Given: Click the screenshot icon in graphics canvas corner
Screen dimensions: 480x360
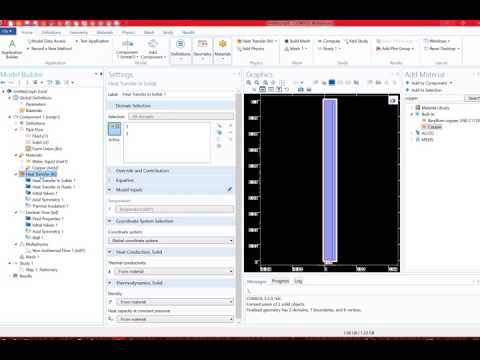Looking at the screenshot, I should (x=393, y=100).
